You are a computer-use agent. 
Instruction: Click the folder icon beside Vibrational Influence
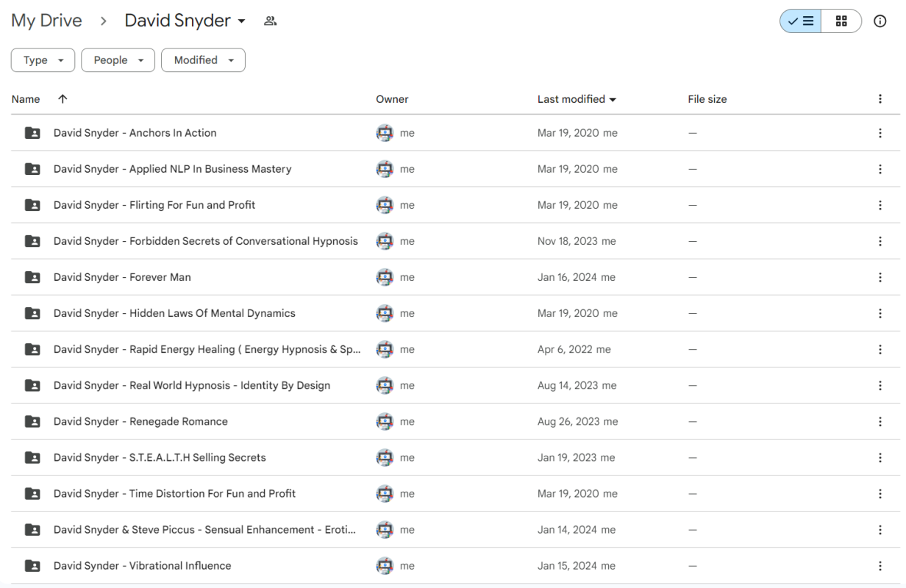tap(32, 565)
